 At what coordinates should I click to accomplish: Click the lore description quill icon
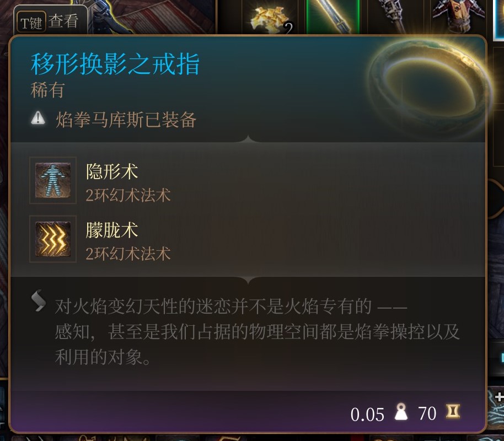point(39,300)
